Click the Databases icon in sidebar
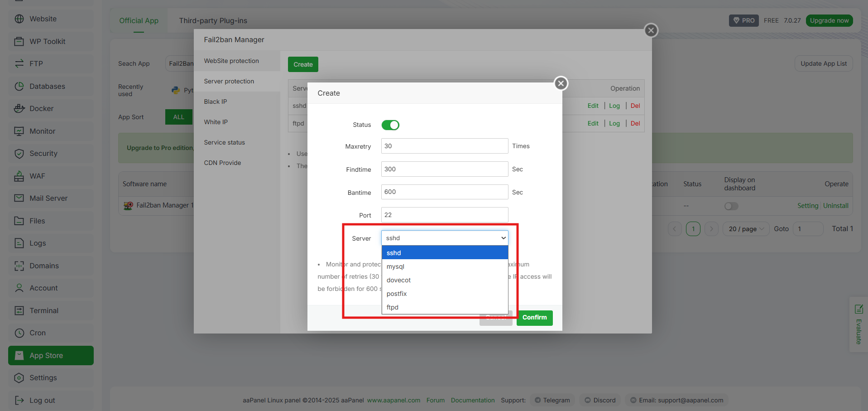Image resolution: width=868 pixels, height=411 pixels. [19, 86]
